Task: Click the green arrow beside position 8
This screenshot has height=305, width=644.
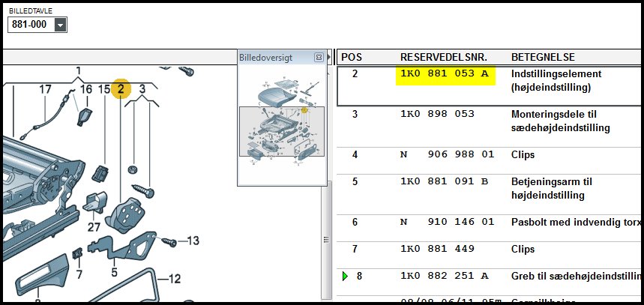Action: [x=345, y=277]
